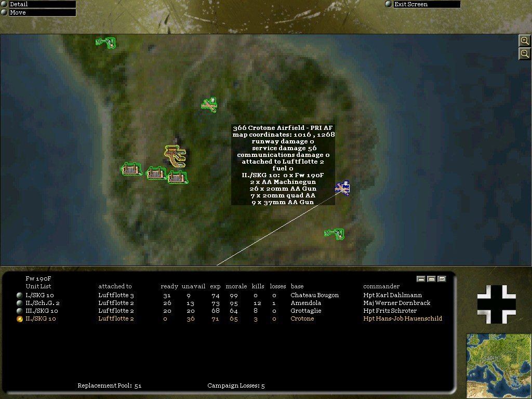Click the highlighted bullet for II./SKG 10
Image resolution: width=532 pixels, height=399 pixels.
tap(20, 318)
